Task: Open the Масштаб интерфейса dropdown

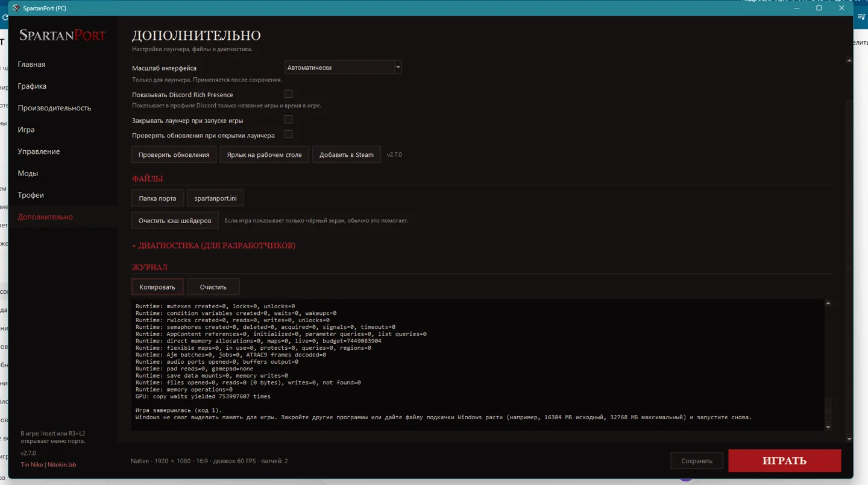Action: [343, 68]
